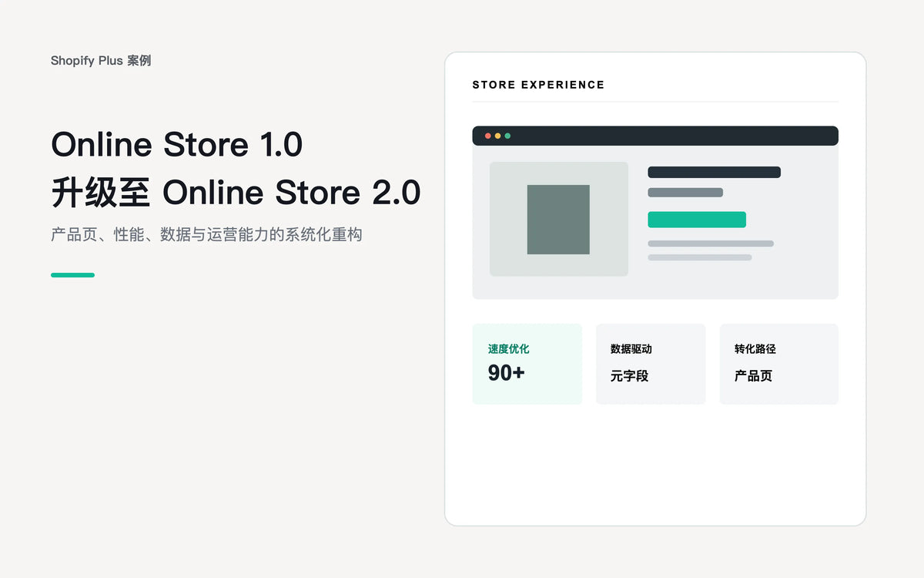
Task: Click the '90+' value
Action: click(506, 373)
